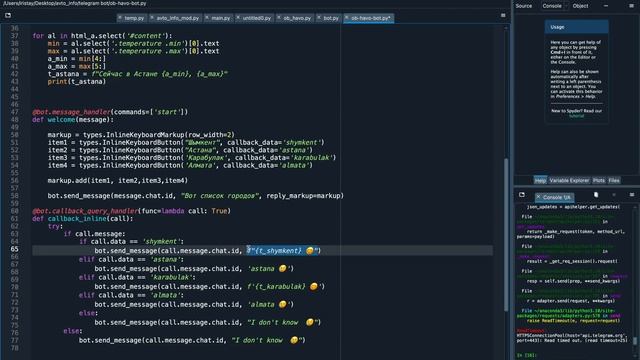Click the IPython console browse tabs icon
Viewport: 640px width, 360px height.
click(x=522, y=195)
